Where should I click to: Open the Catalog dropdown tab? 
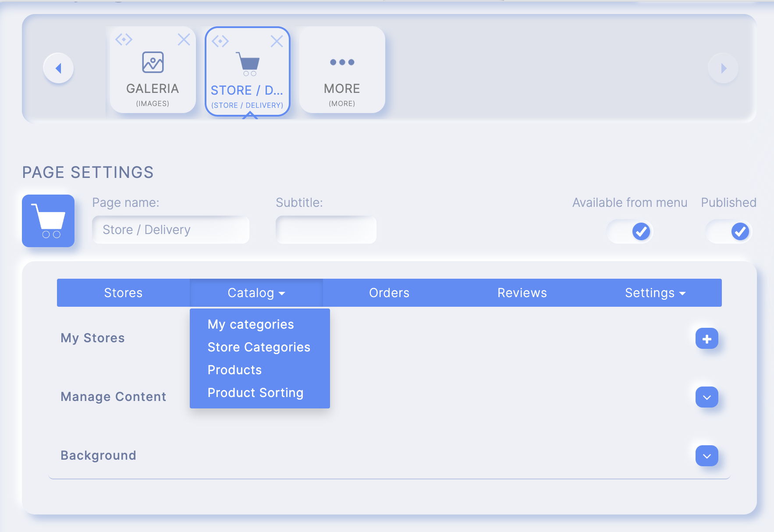click(256, 293)
